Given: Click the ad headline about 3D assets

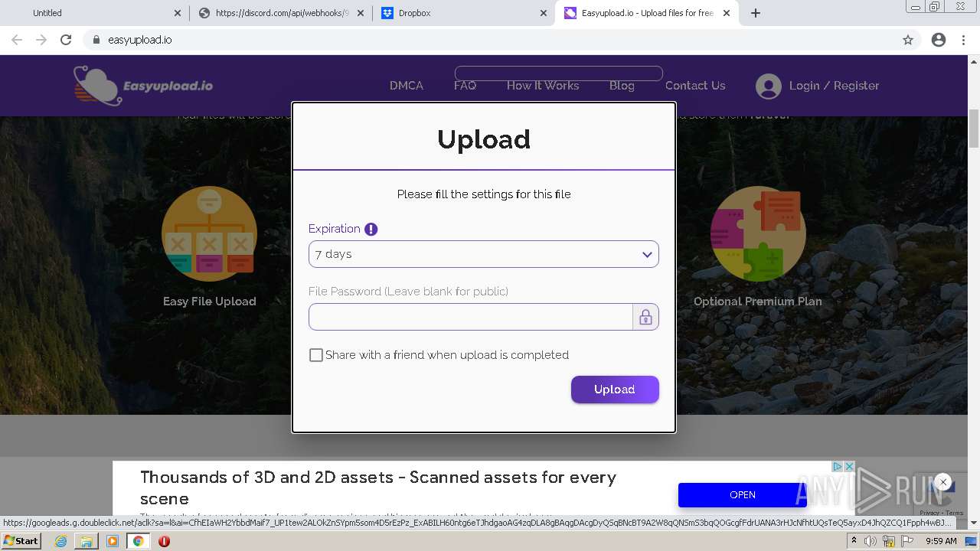Looking at the screenshot, I should coord(378,487).
